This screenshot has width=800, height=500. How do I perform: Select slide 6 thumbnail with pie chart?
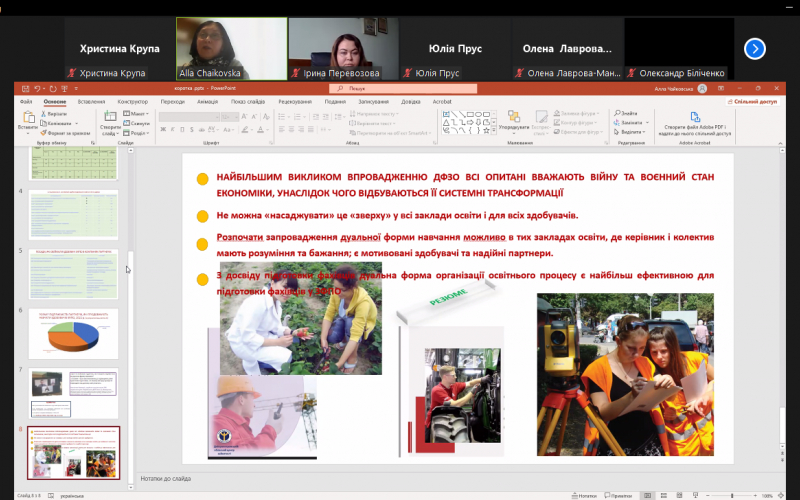73,334
